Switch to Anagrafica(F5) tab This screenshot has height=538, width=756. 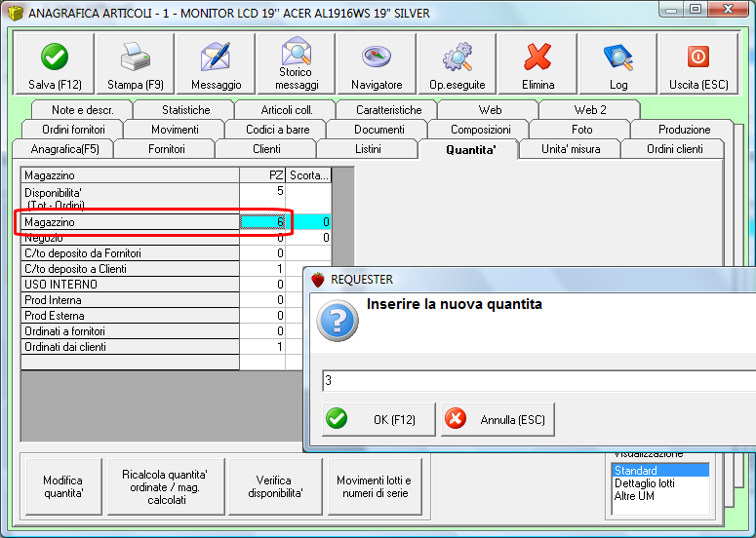64,149
